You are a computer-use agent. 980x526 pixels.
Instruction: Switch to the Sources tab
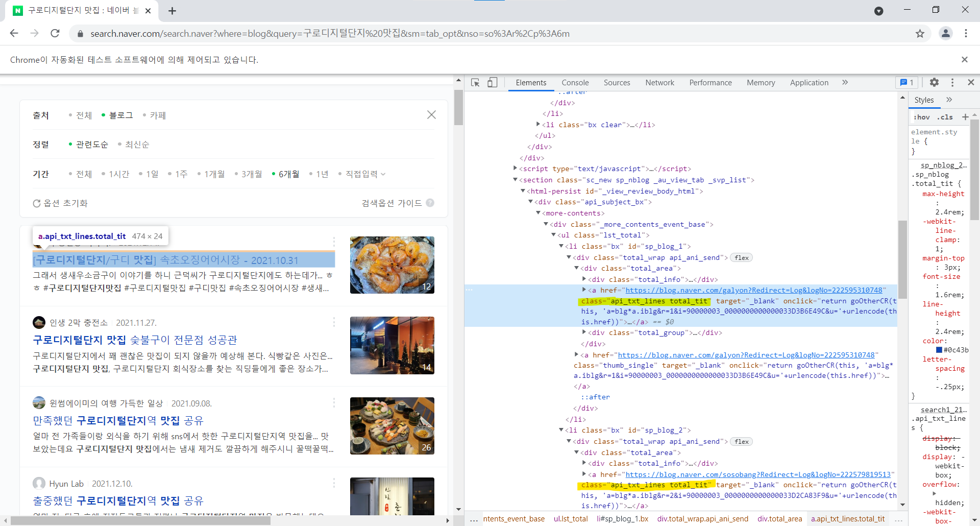click(617, 83)
